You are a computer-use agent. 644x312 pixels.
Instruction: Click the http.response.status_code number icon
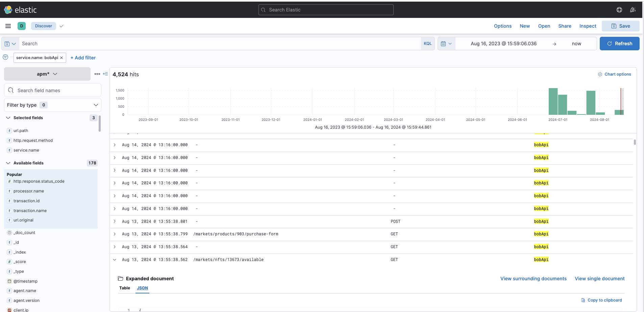[9, 181]
